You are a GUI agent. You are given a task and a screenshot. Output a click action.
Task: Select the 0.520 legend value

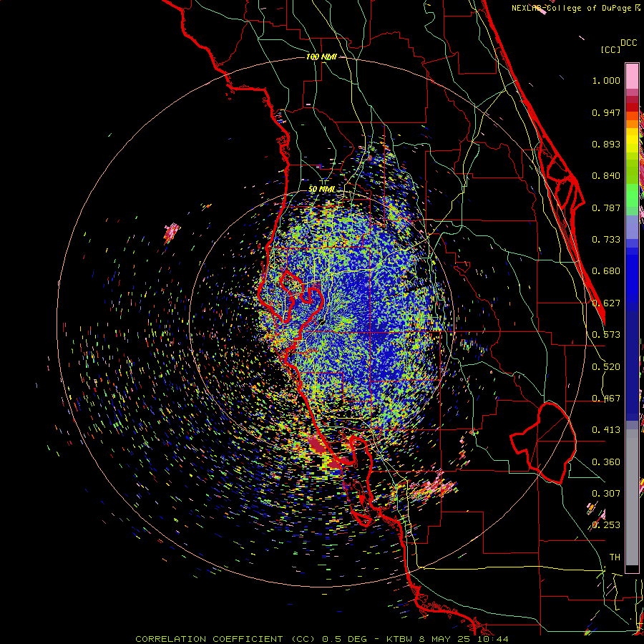pos(606,367)
